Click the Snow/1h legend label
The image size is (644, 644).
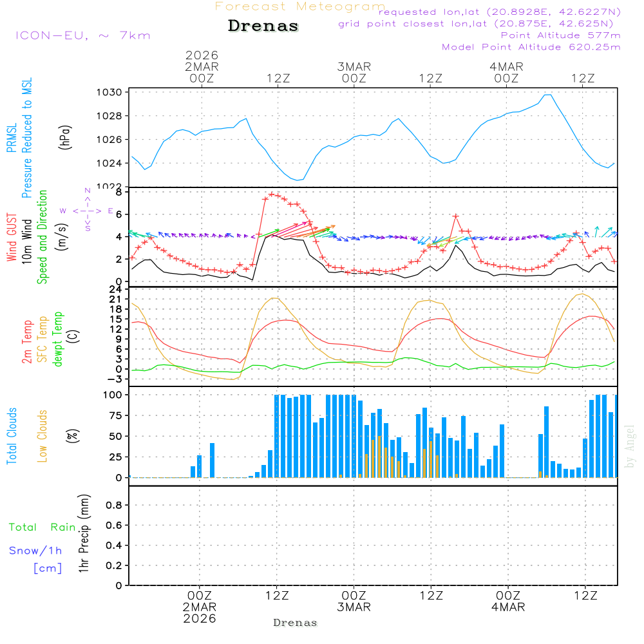(x=35, y=551)
